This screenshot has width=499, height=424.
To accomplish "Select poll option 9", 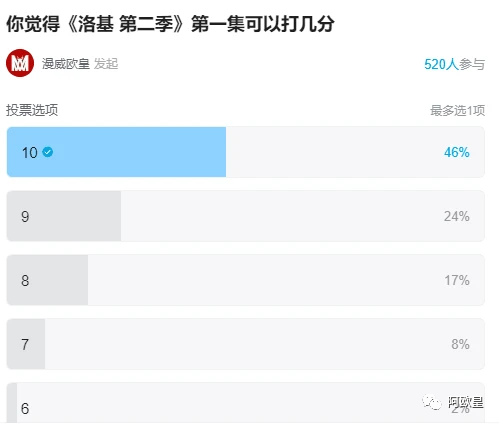I will pyautogui.click(x=246, y=216).
